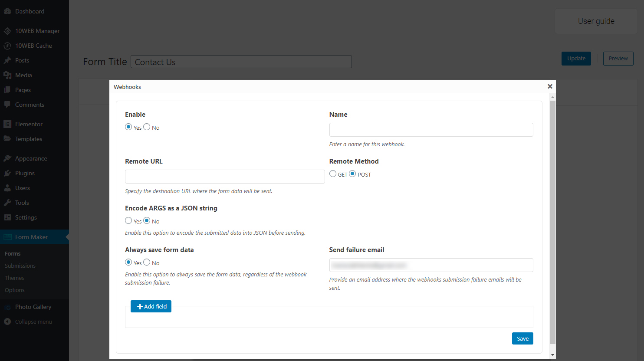Click the Update button
Screen dimensions: 644x361
click(x=576, y=59)
